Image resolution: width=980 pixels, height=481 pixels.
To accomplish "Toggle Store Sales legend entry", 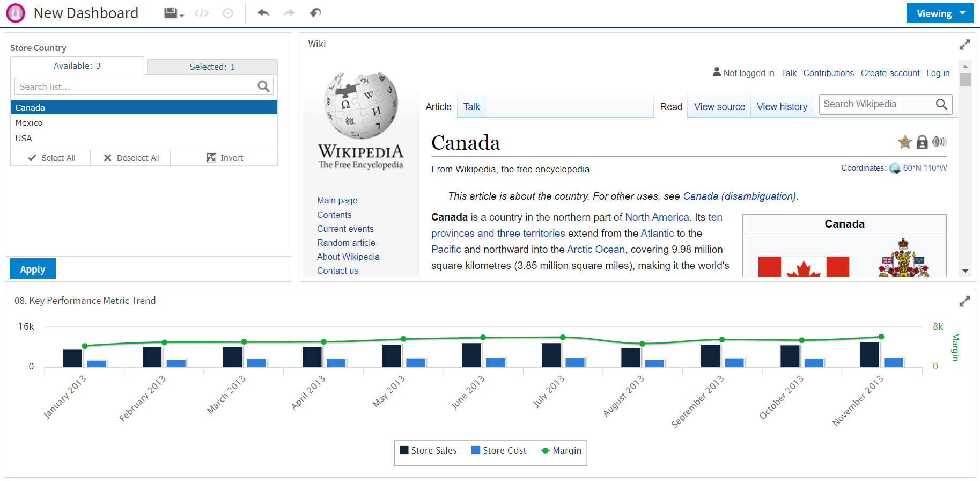I will pyautogui.click(x=428, y=450).
